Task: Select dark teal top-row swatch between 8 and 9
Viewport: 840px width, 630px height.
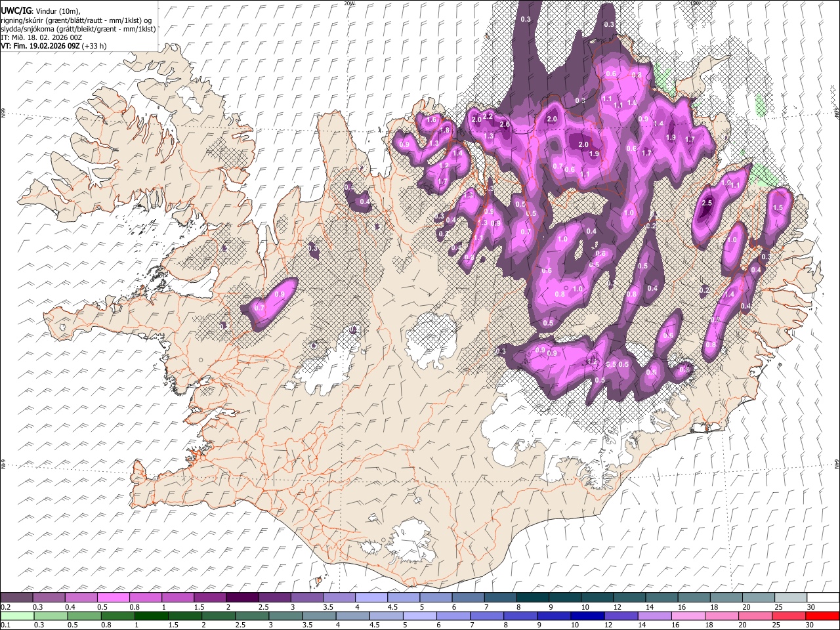Action: (532, 598)
